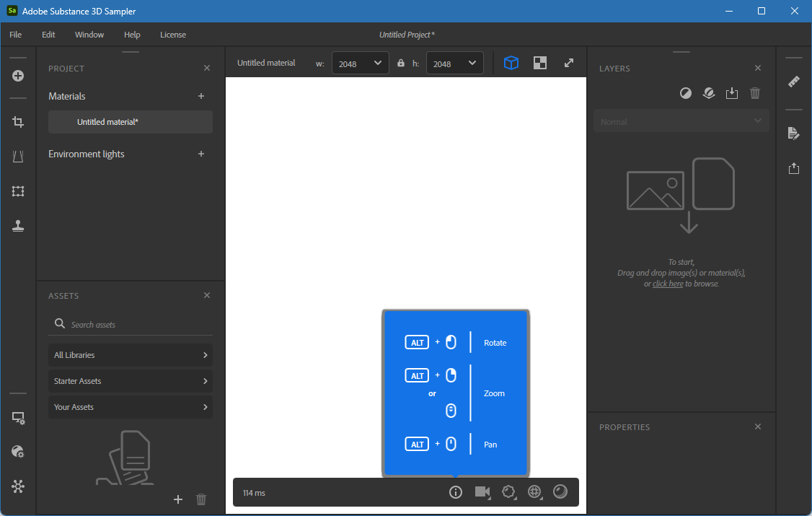The height and width of the screenshot is (516, 812).
Task: Select the Clone Stamp tool
Action: tap(18, 226)
